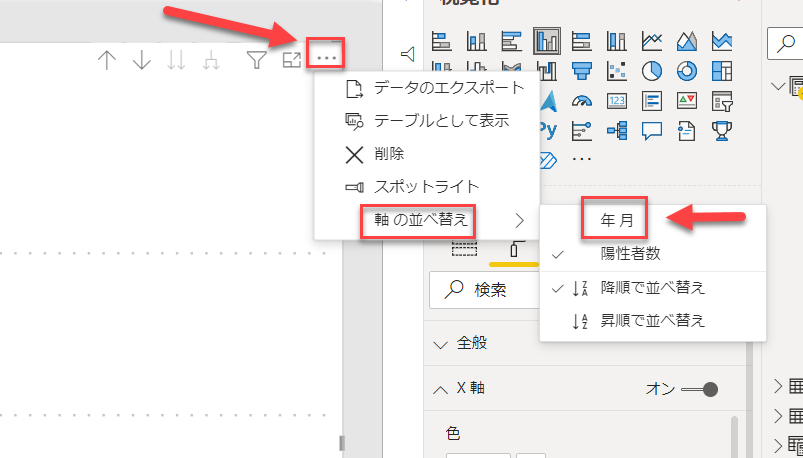Select the 100% stacked column chart visual
The height and width of the screenshot is (458, 803).
pos(617,41)
